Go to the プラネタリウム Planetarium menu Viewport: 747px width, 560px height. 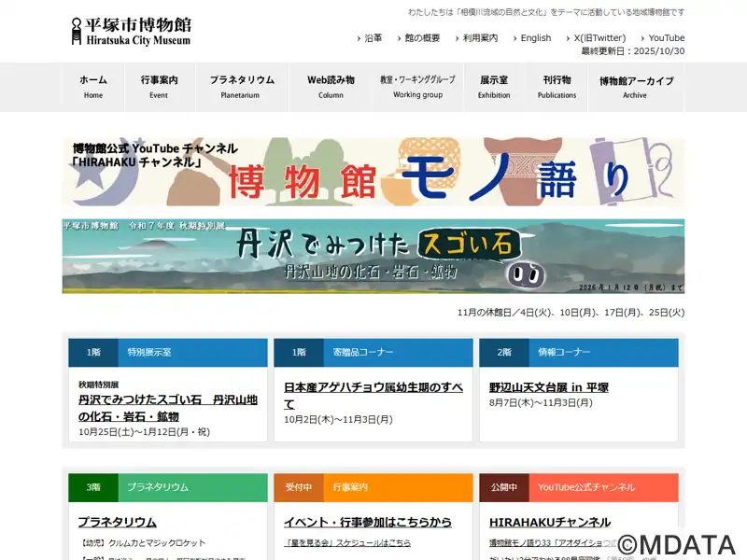(x=242, y=87)
